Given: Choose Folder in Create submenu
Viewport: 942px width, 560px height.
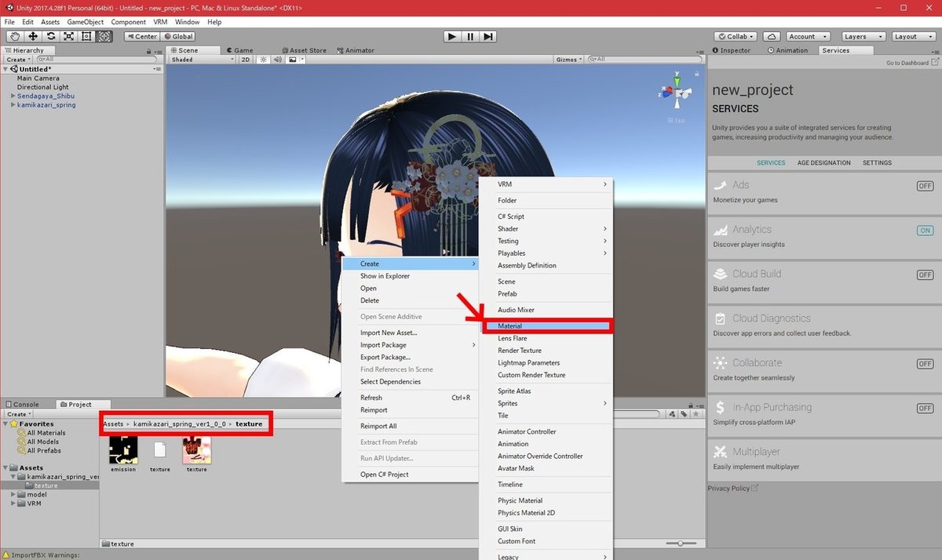Looking at the screenshot, I should (546, 201).
